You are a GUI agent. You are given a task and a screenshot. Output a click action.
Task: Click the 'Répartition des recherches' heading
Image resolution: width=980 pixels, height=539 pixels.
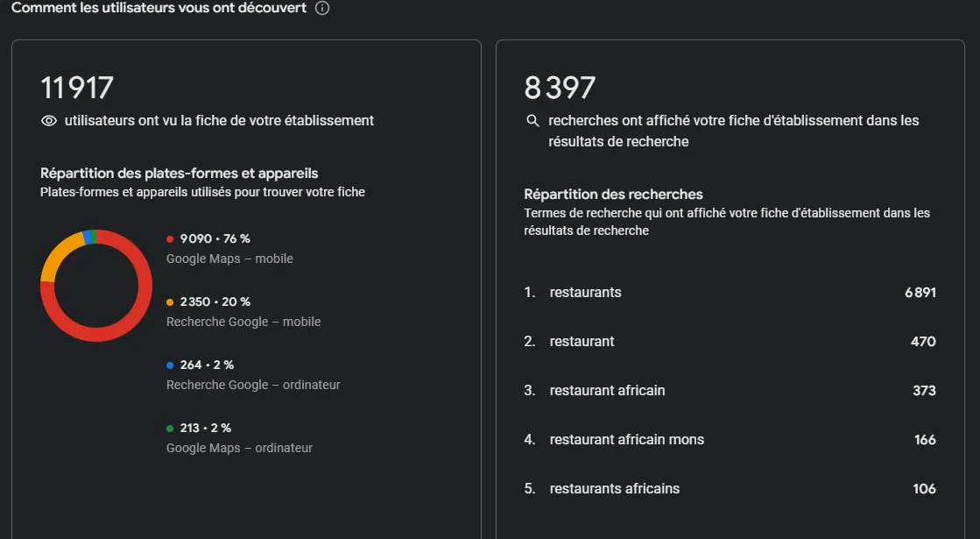click(613, 194)
